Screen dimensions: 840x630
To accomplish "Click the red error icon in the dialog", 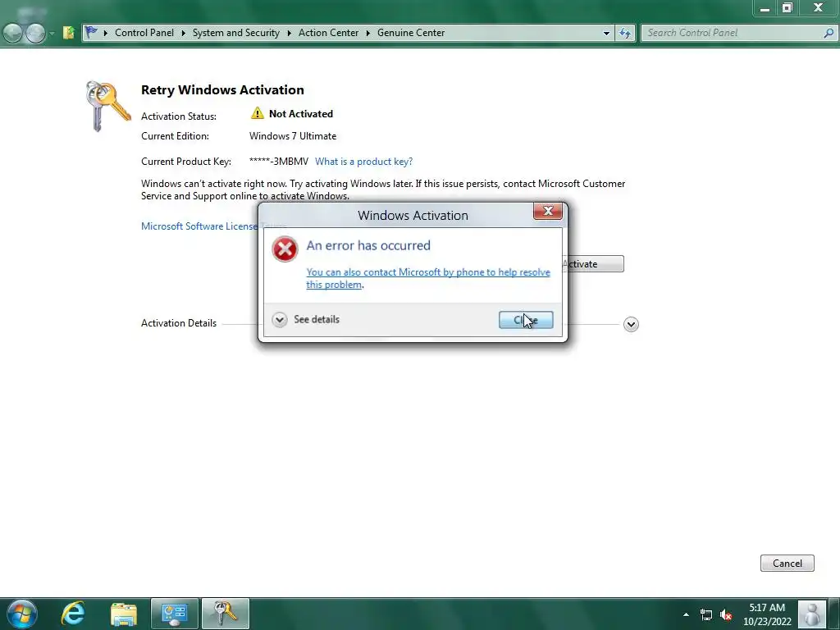I will click(x=285, y=249).
